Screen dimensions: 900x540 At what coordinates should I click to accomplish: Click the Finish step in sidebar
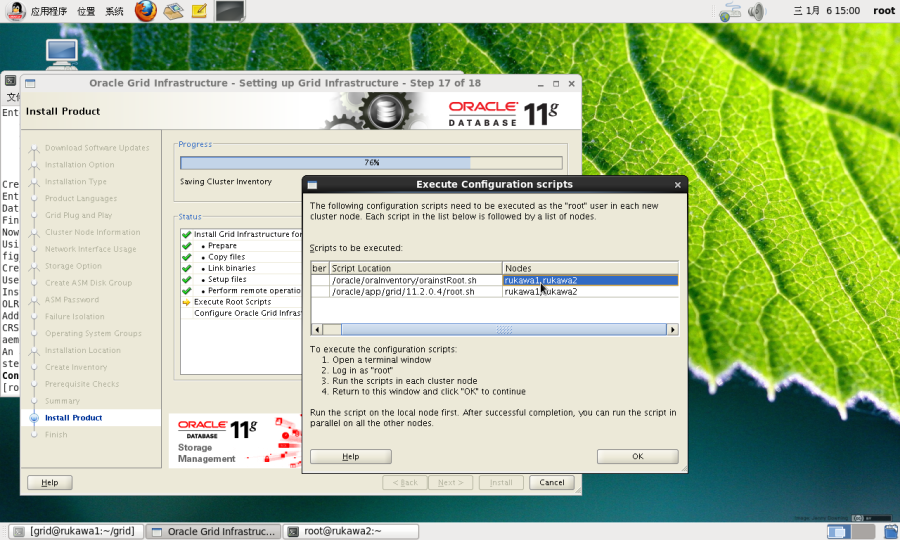56,434
